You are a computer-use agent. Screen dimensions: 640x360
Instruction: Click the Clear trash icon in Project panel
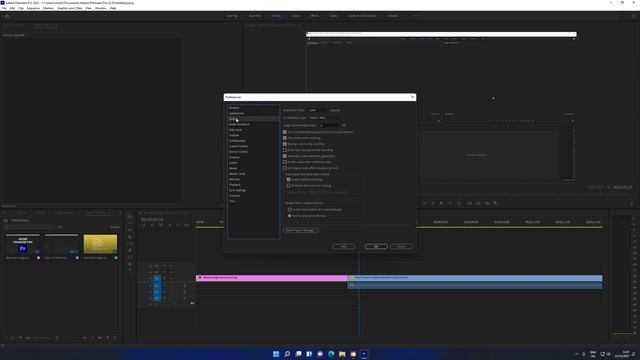coord(115,338)
